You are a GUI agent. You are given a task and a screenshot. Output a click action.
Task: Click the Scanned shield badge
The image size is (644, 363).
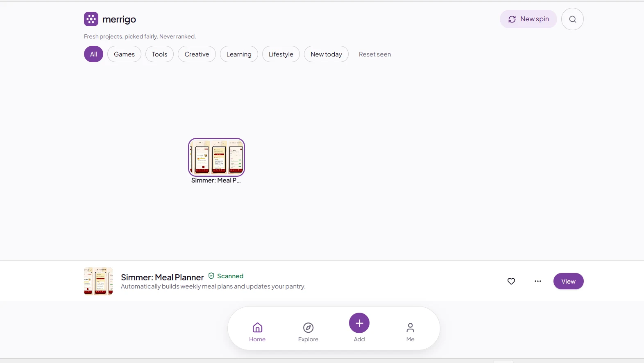click(226, 276)
